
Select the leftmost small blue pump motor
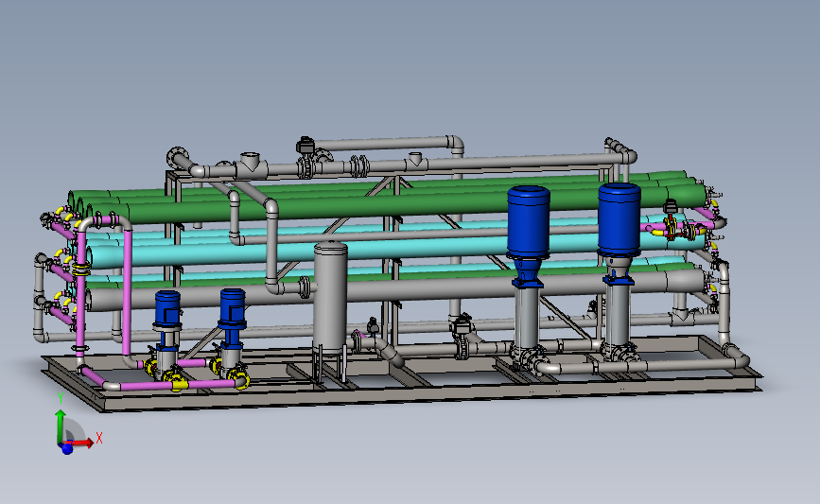[167, 308]
